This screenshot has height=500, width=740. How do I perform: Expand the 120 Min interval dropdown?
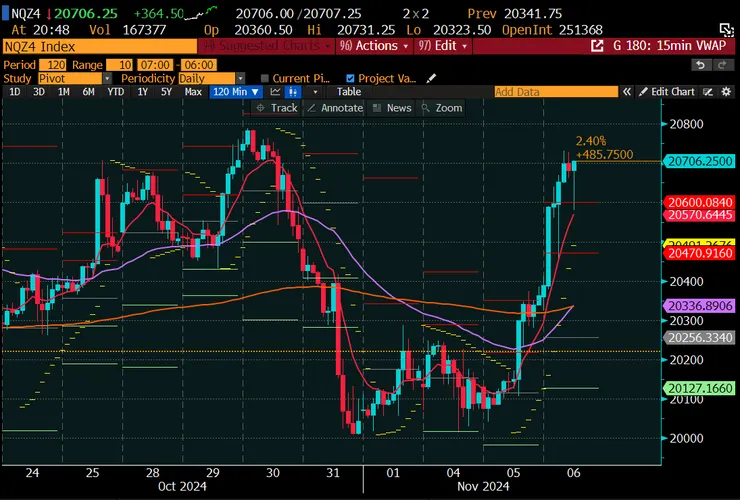click(236, 92)
